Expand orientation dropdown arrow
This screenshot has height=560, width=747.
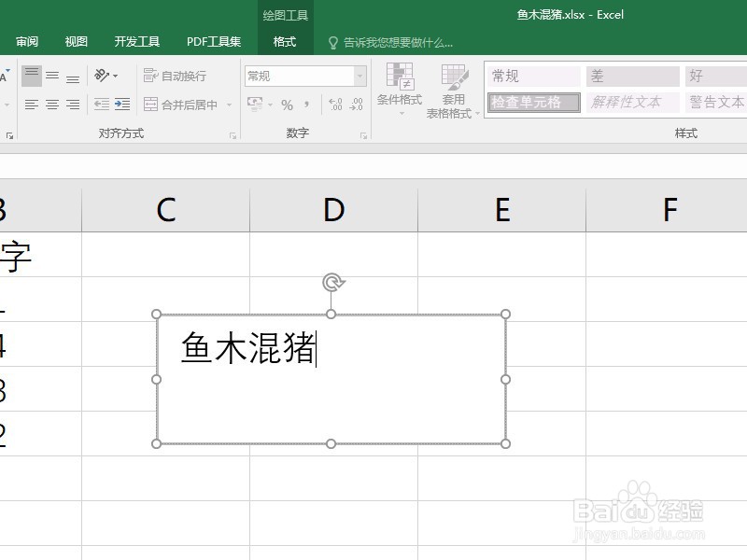pyautogui.click(x=116, y=76)
